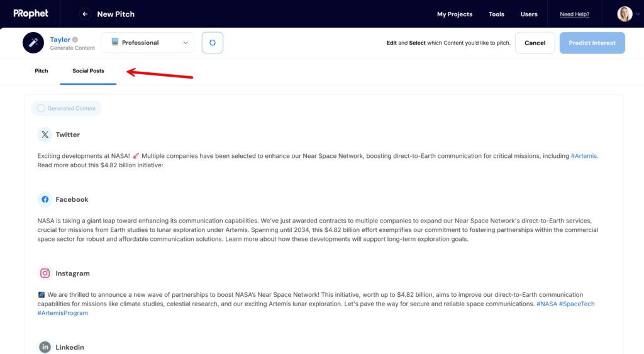Screen dimensions: 644x354
Task: Click the Twitter post text to edit
Action: tap(318, 160)
